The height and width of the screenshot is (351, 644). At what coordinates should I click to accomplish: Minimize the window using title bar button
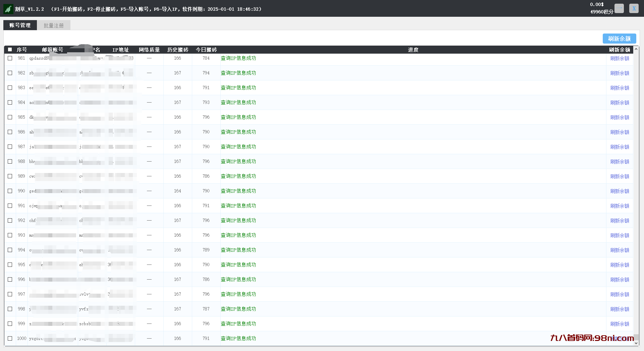tap(619, 8)
